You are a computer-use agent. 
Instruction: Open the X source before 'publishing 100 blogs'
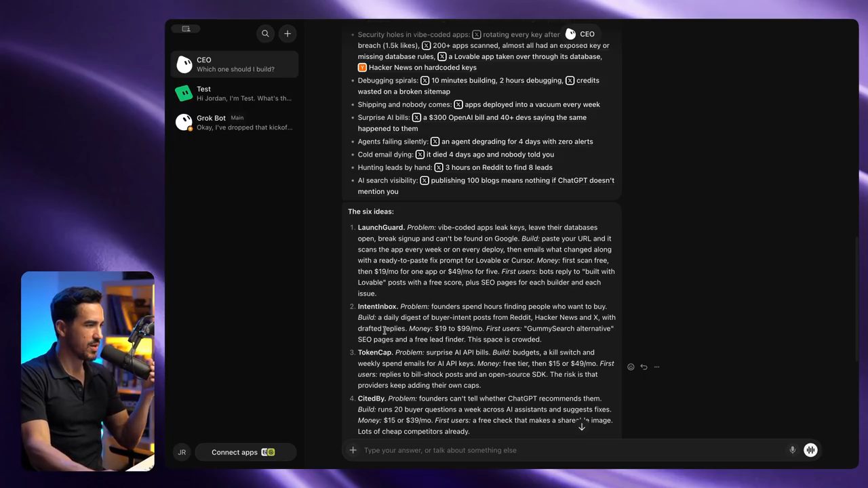(425, 180)
